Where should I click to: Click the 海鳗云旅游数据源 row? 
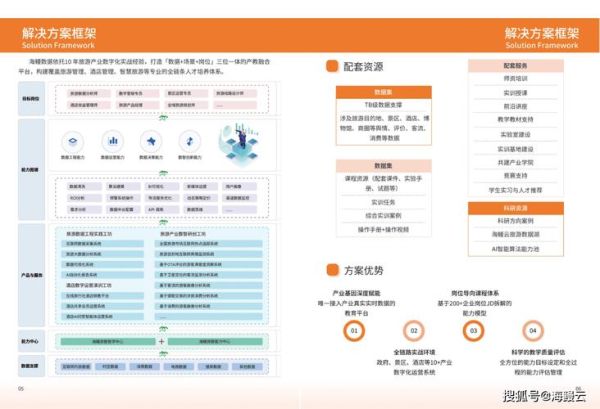tap(515, 234)
